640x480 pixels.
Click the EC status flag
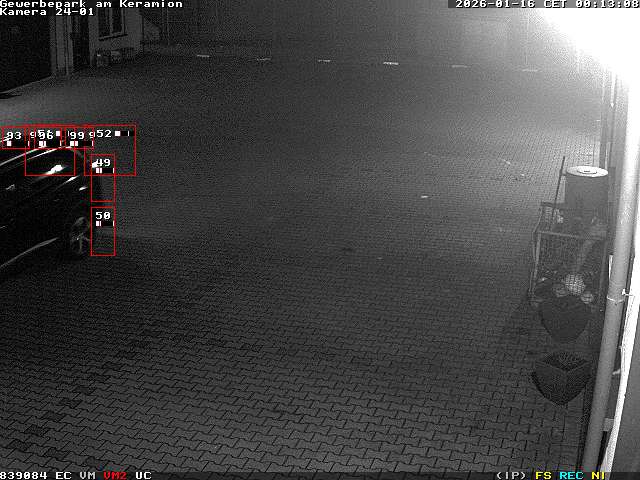pos(63,475)
